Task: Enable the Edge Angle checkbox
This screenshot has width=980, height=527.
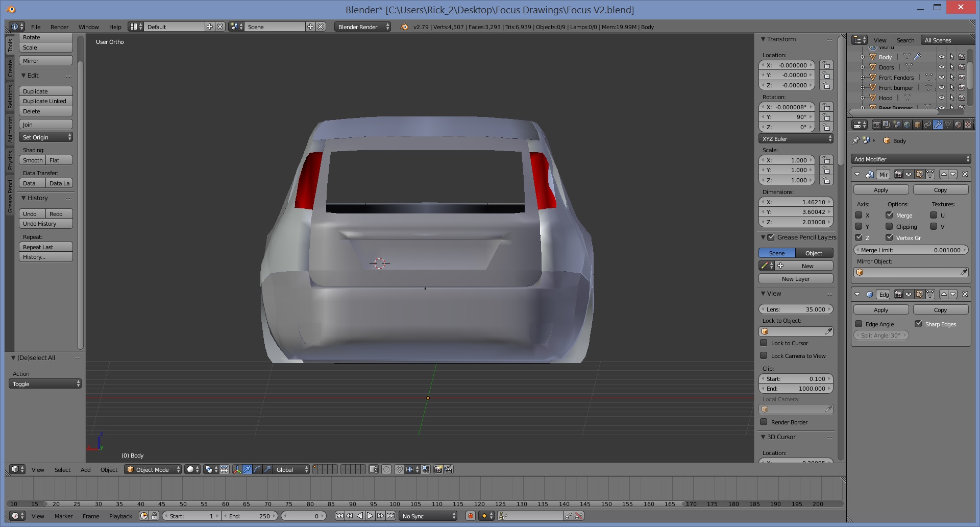Action: pyautogui.click(x=859, y=324)
